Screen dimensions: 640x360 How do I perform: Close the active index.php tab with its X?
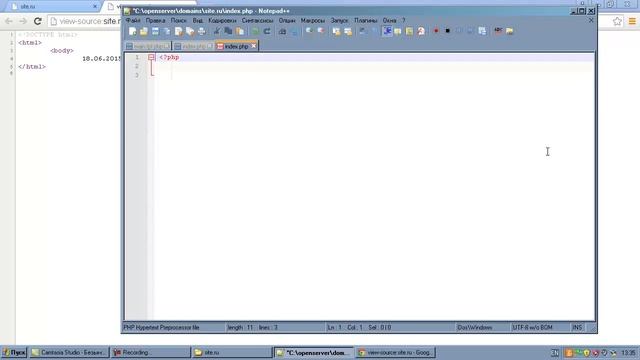point(253,46)
